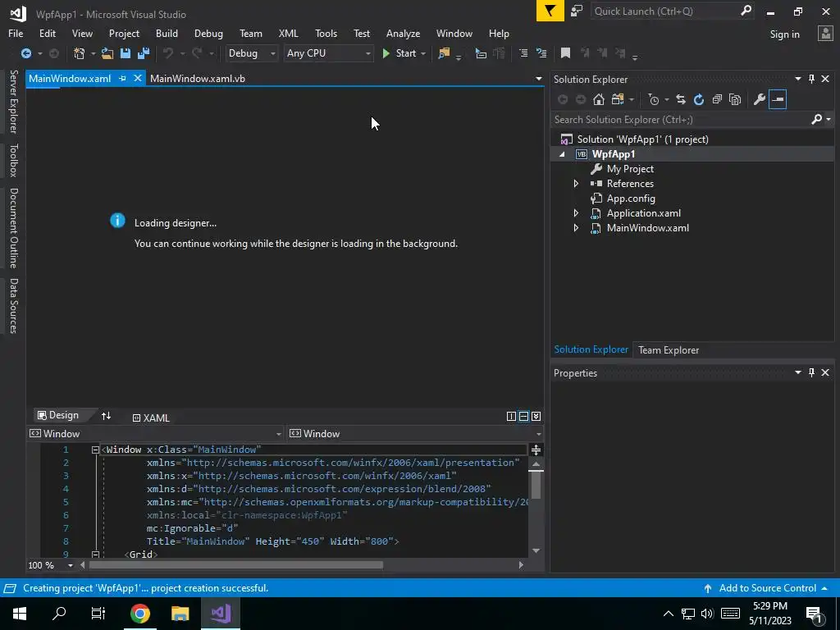Pin the Solution Explorer panel
The image size is (840, 630).
pos(811,79)
